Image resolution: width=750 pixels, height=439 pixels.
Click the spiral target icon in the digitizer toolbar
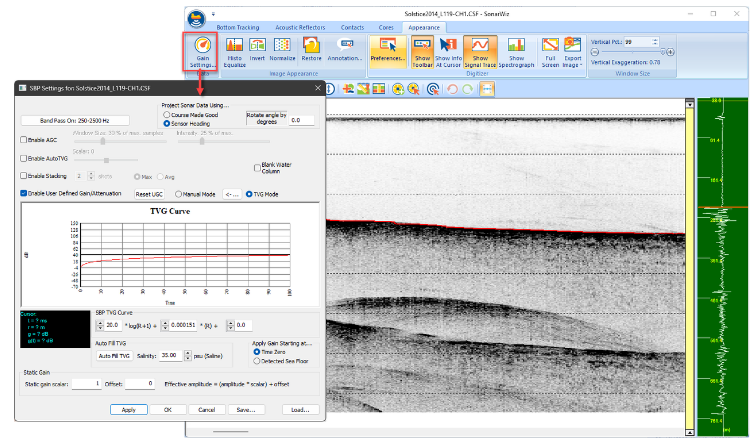[x=433, y=89]
